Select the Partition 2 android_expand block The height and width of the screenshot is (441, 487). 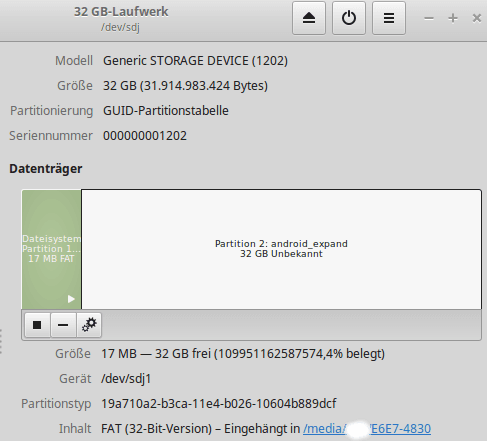pyautogui.click(x=281, y=249)
